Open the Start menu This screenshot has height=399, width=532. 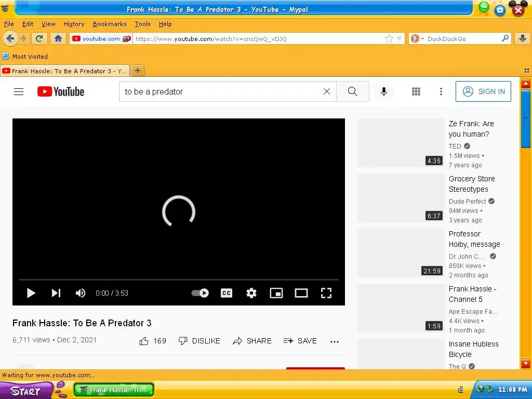pos(26,390)
